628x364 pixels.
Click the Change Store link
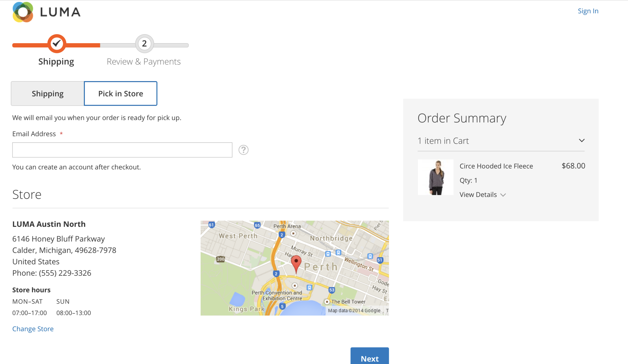coord(33,329)
